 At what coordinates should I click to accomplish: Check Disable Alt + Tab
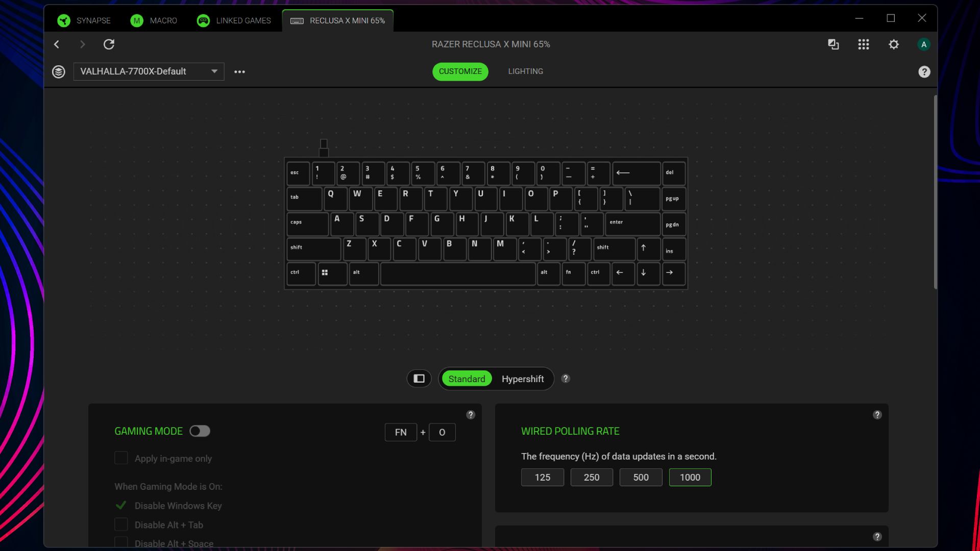coord(121,524)
